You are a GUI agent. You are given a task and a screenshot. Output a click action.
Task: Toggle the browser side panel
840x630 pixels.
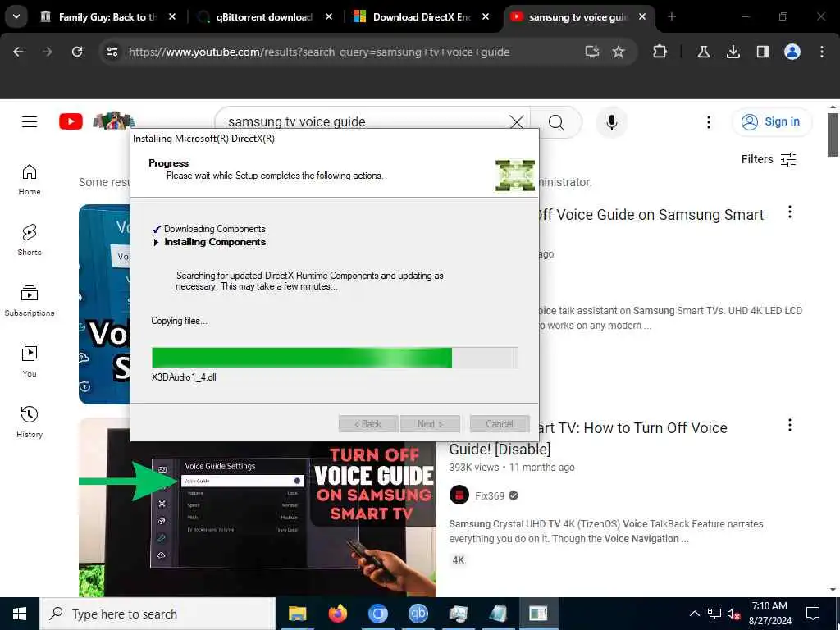click(x=762, y=52)
